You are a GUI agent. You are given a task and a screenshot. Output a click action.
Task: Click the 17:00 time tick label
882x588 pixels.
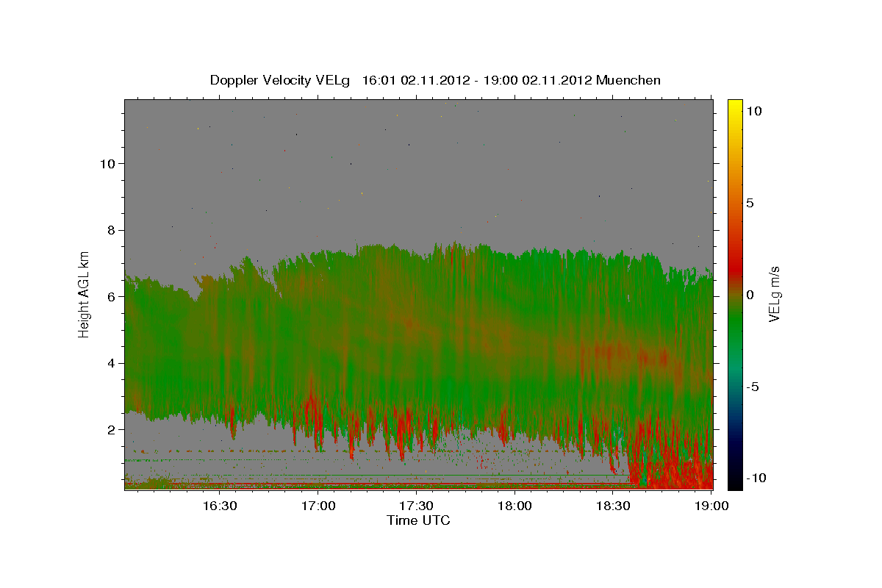click(318, 506)
